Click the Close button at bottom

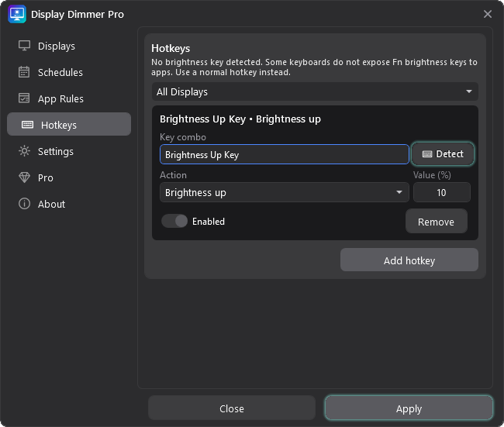pyautogui.click(x=231, y=408)
